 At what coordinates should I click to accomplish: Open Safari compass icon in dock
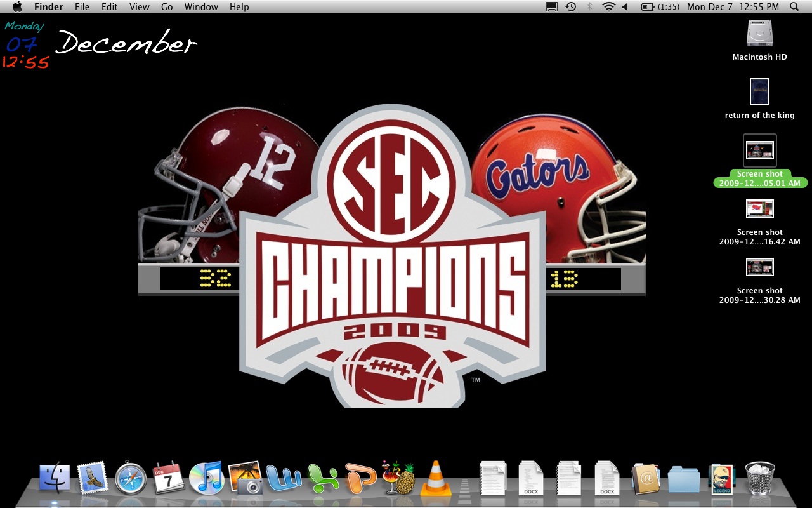(131, 479)
